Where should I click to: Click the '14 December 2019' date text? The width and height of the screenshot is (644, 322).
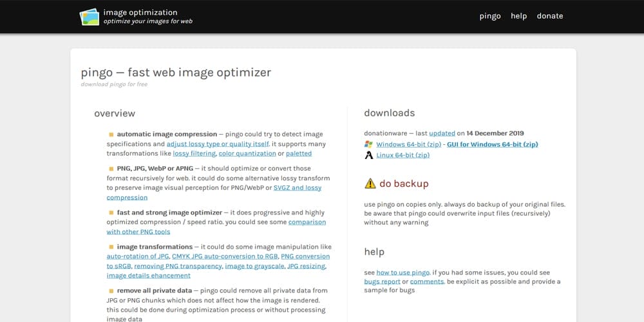coord(495,133)
